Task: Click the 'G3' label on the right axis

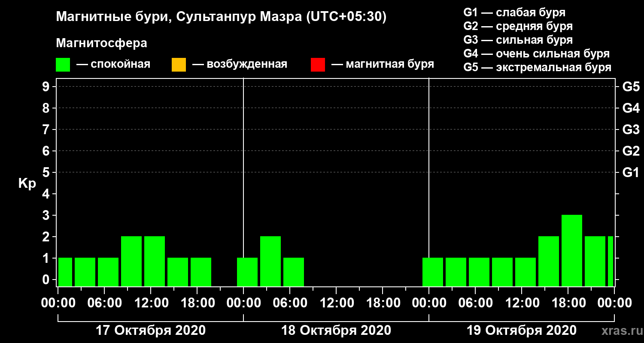Action: click(631, 129)
